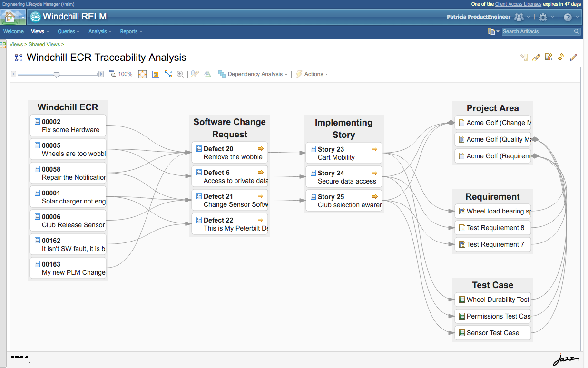
Task: Expand the chevron next to settings gear
Action: click(552, 17)
